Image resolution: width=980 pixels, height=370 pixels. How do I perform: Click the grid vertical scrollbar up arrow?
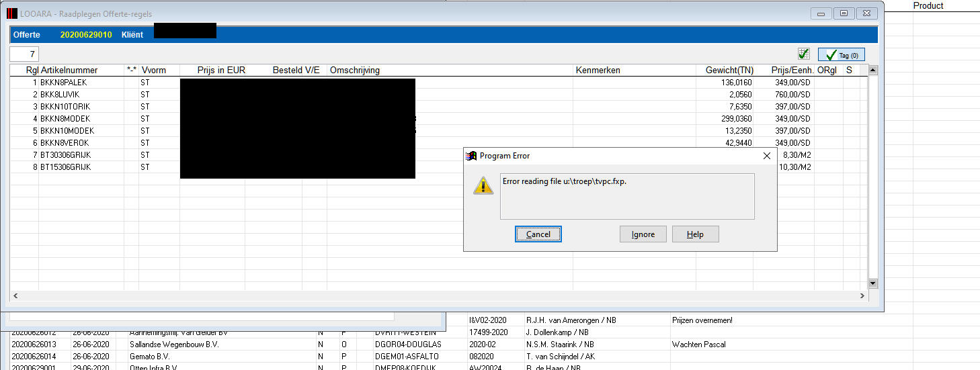(x=873, y=71)
